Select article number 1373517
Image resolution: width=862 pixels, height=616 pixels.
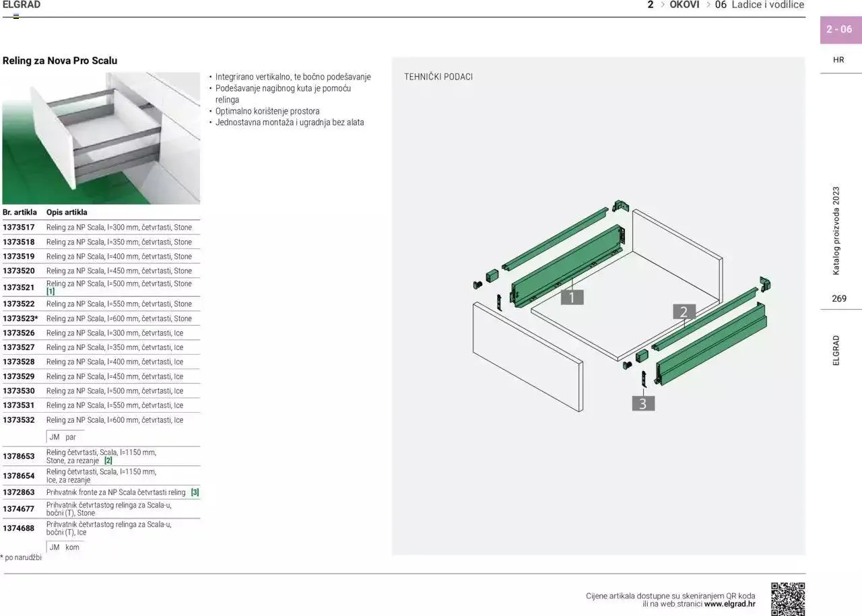click(x=19, y=228)
